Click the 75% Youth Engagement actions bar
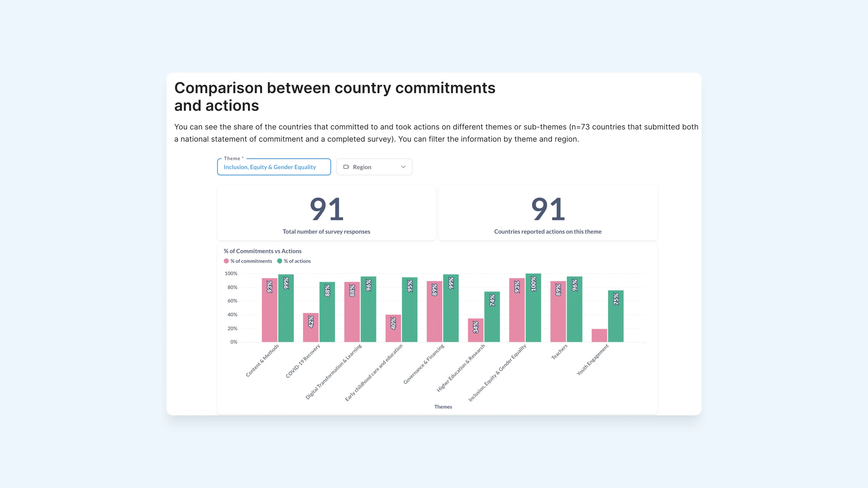Screen dimensions: 868x488 point(616,317)
